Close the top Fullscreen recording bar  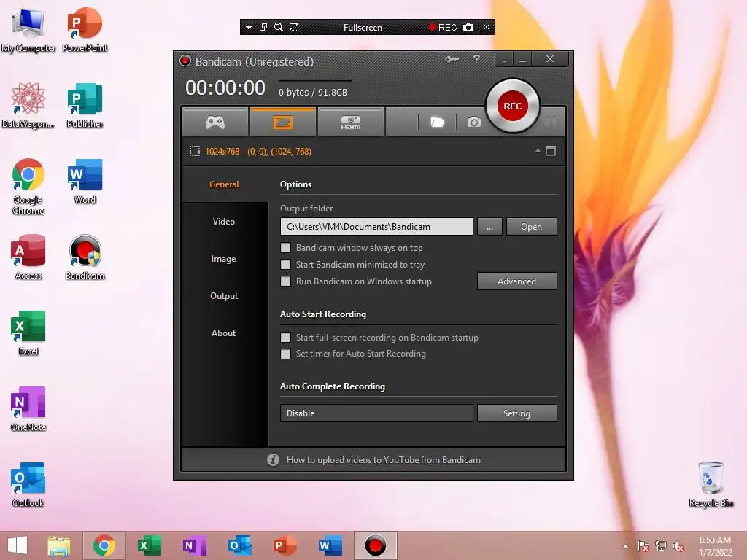coord(487,27)
